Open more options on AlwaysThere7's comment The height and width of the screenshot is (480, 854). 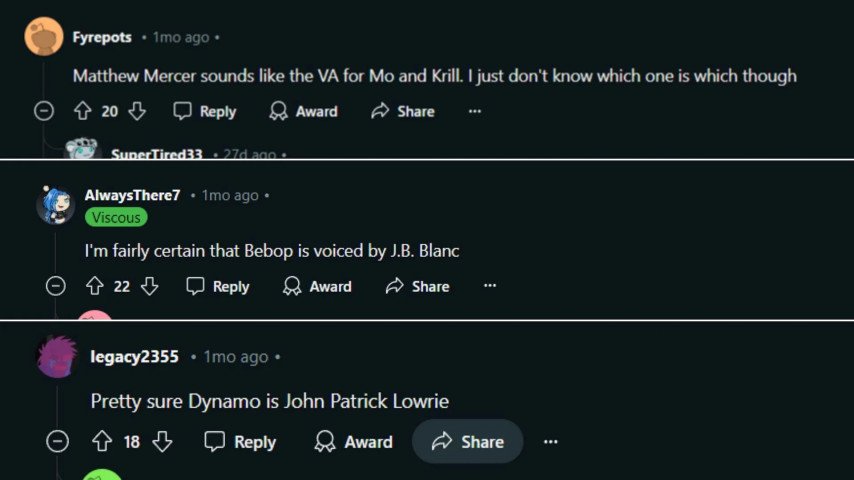click(x=490, y=286)
